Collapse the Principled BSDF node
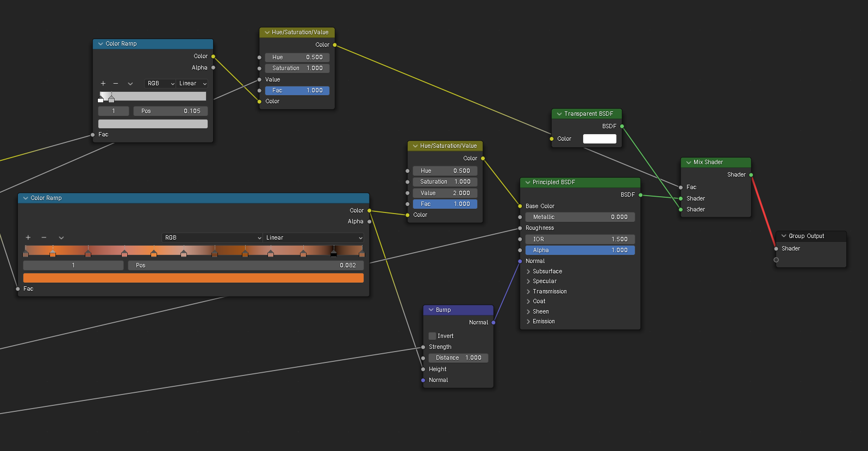The height and width of the screenshot is (451, 868). click(528, 183)
